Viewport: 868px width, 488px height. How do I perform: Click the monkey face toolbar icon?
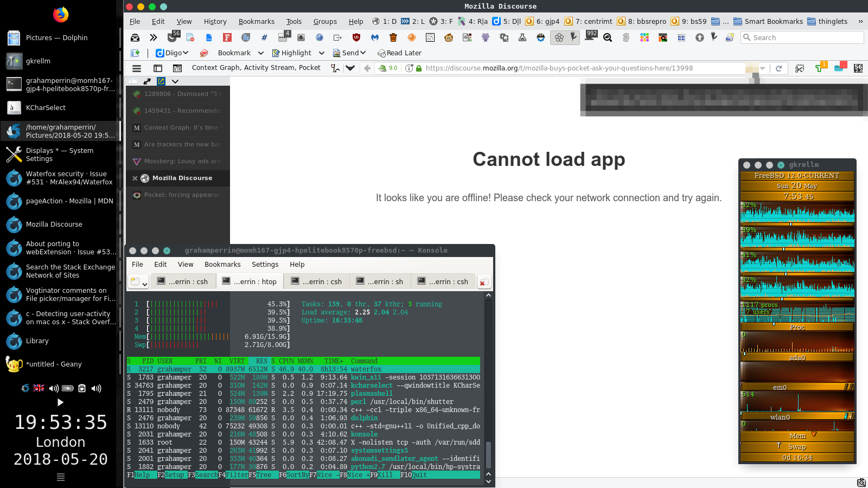click(449, 37)
